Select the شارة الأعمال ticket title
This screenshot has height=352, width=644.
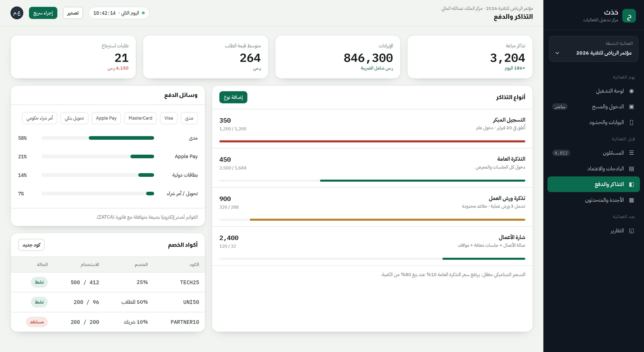pos(512,237)
